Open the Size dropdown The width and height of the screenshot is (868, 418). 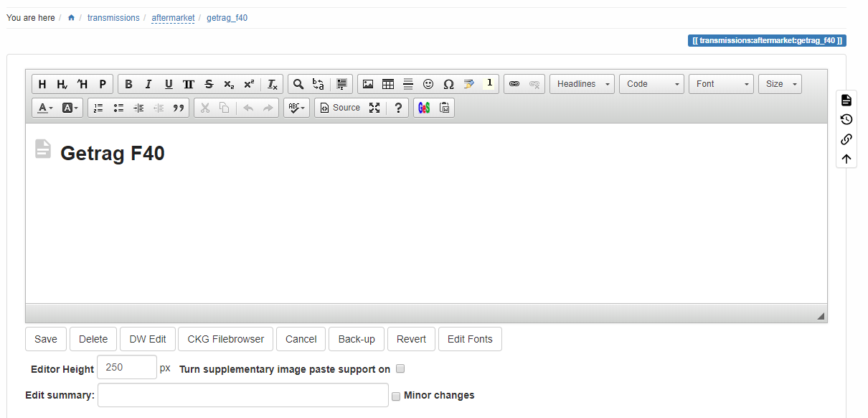point(780,84)
